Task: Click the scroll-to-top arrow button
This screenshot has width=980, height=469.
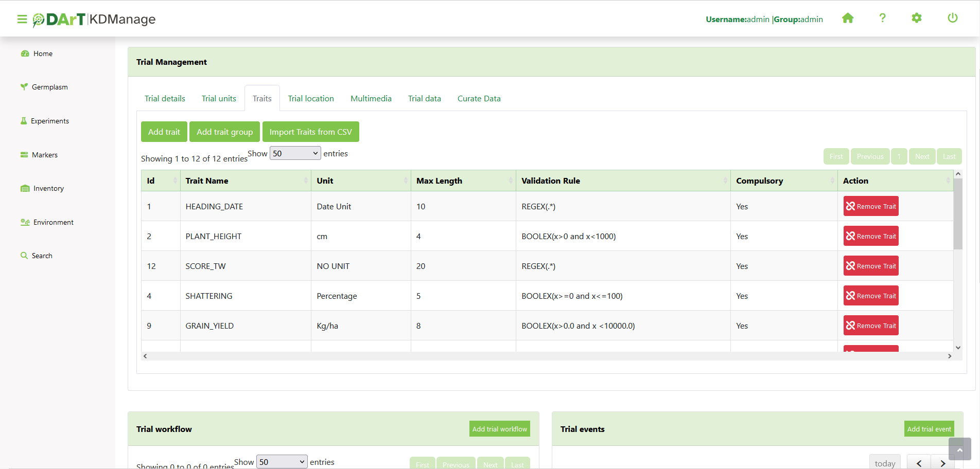Action: pyautogui.click(x=959, y=449)
